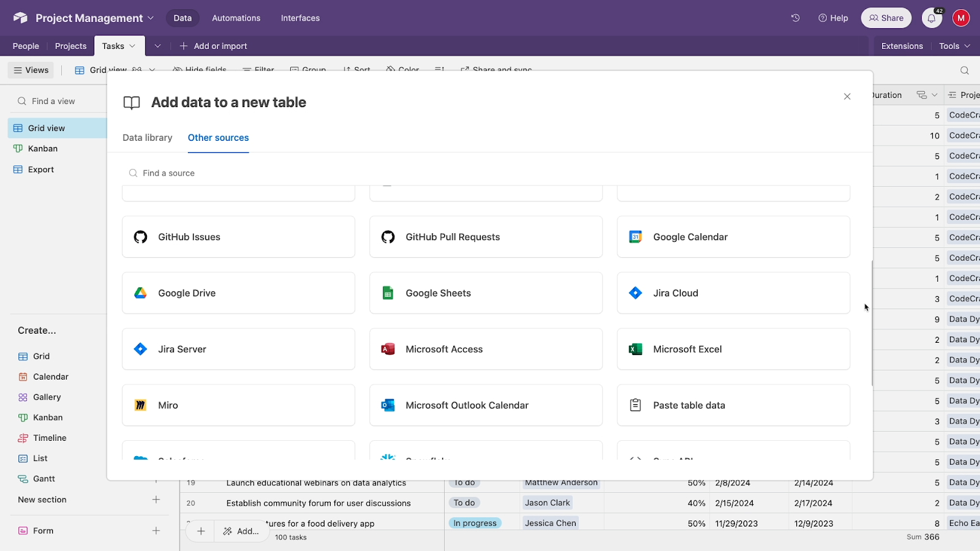The width and height of the screenshot is (980, 551).
Task: Click the dialog's vertical scrollbar
Action: [872, 323]
